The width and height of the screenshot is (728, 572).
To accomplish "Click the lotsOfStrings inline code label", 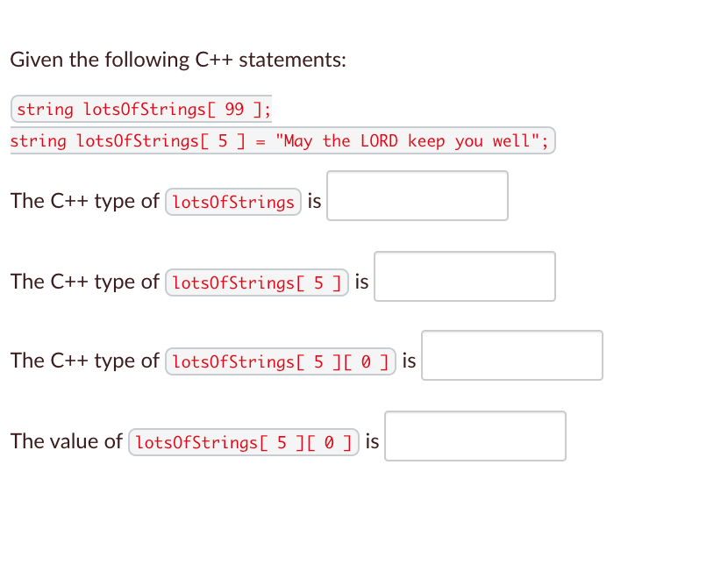I will click(x=232, y=202).
